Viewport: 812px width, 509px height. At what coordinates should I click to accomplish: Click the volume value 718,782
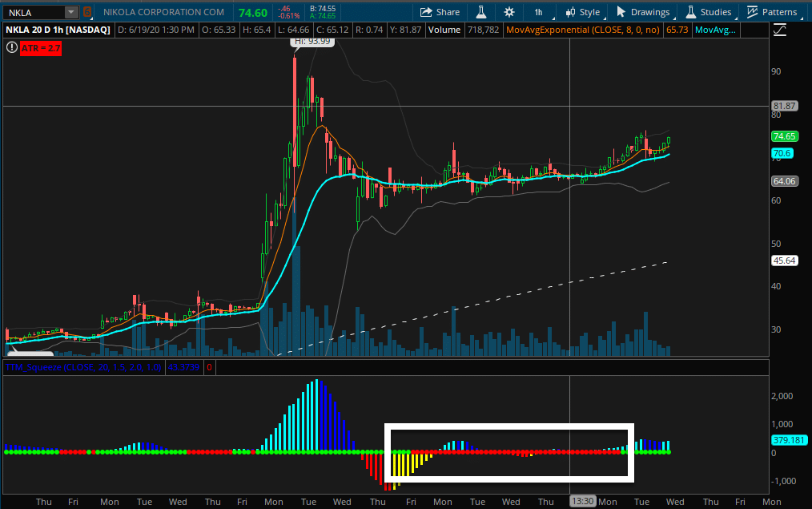pyautogui.click(x=483, y=30)
